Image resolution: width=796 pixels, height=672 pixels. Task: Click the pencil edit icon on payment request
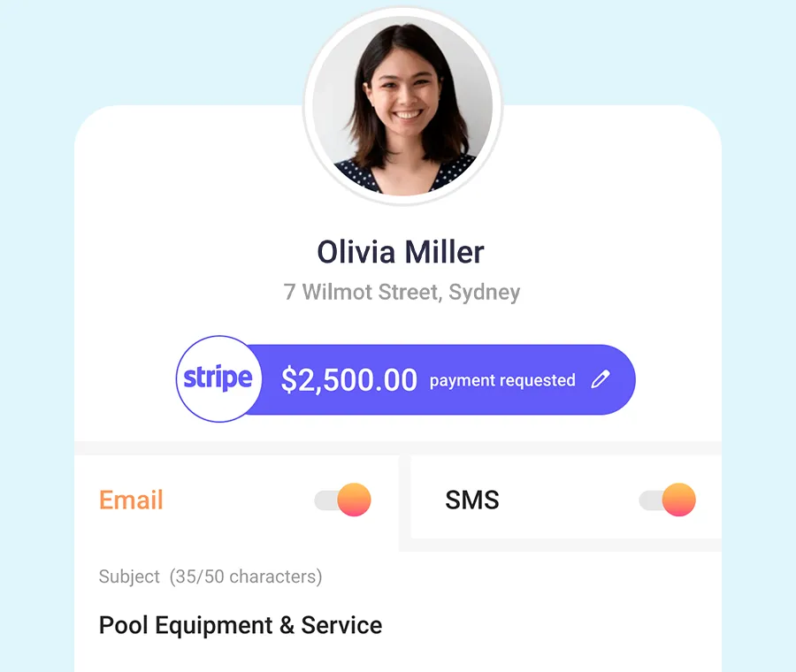tap(601, 379)
